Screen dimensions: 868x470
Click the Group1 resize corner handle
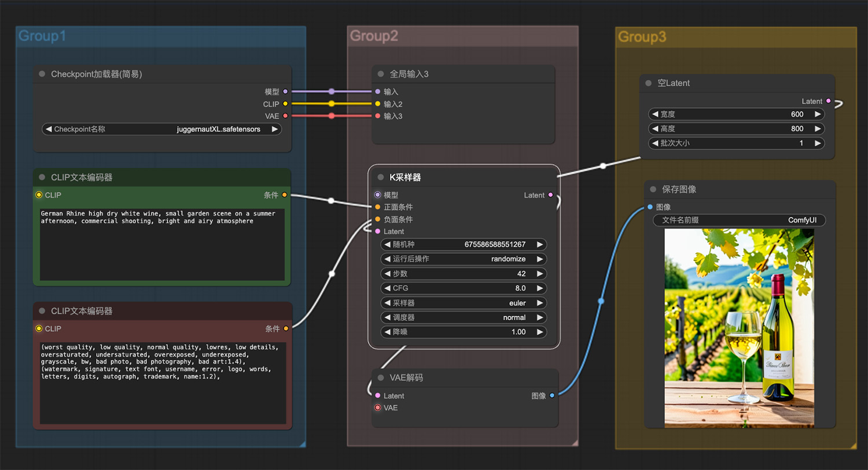click(x=302, y=443)
